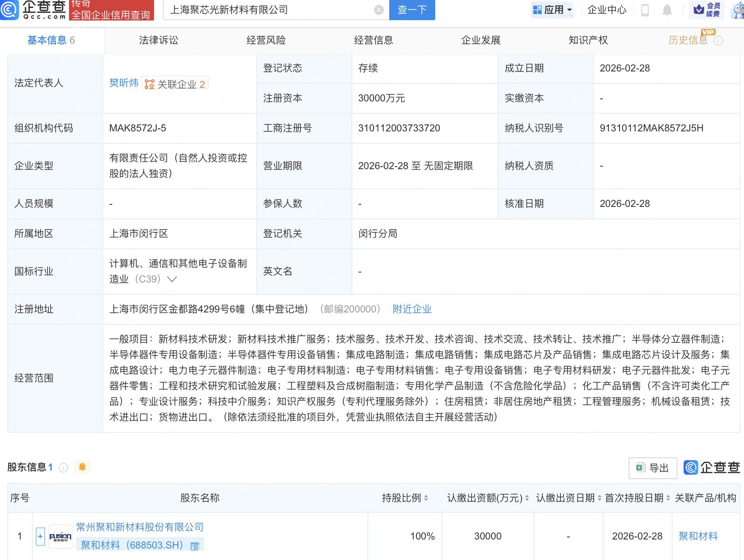Image resolution: width=744 pixels, height=560 pixels.
Task: Switch to the 法律诉讼 tab
Action: 158,40
